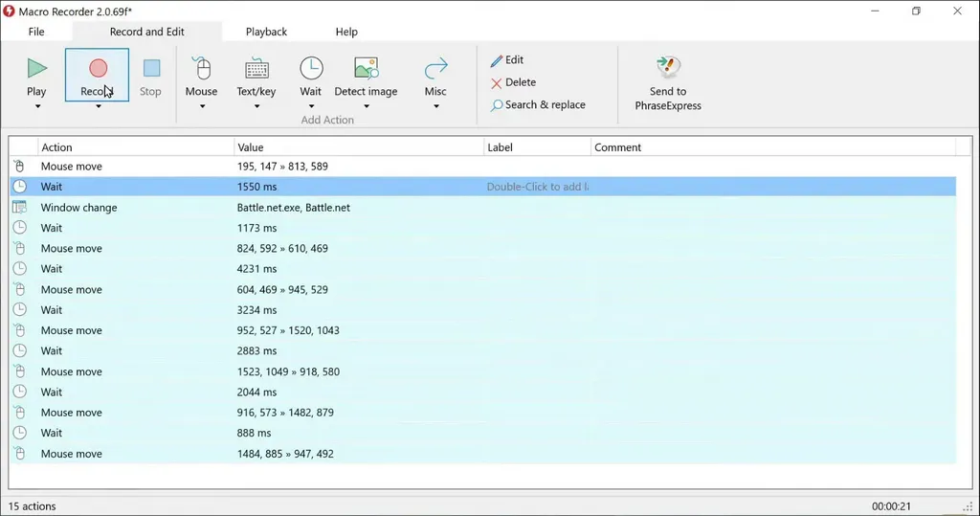
Task: Click mouse icon of row 916, 573 » 1482, 879
Action: 20,413
